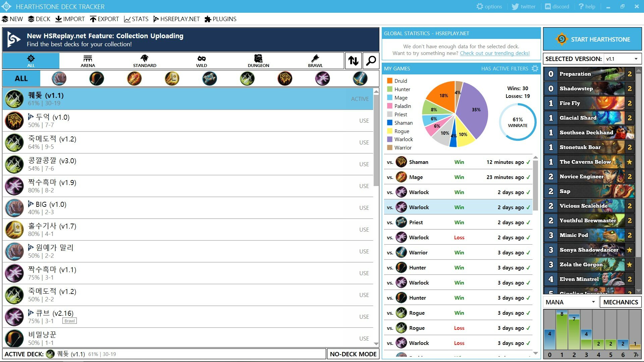The width and height of the screenshot is (644, 362).
Task: Open the EXPORT menu
Action: point(104,19)
